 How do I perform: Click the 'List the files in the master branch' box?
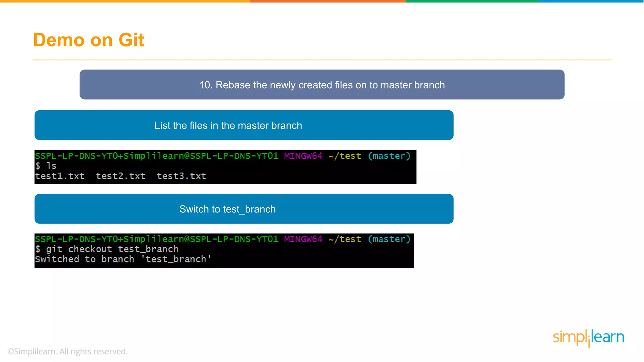(244, 125)
